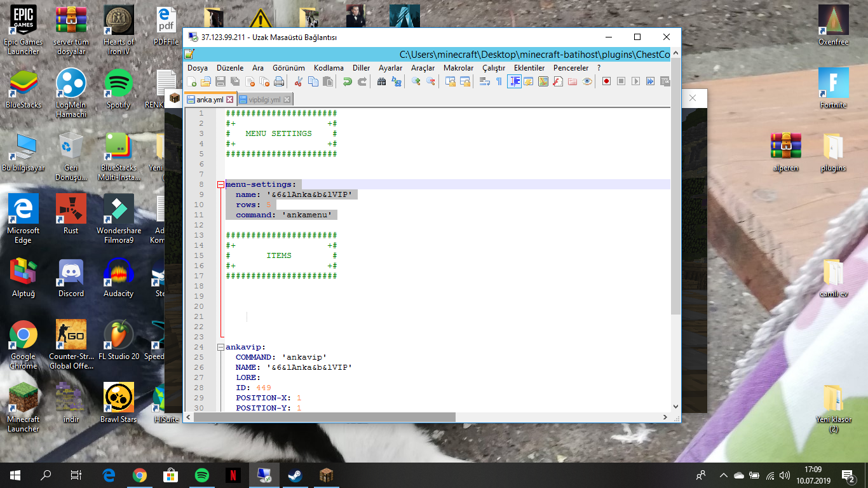Screen dimensions: 868x488
Task: Click the Folder as Workspace icon
Action: [572, 81]
